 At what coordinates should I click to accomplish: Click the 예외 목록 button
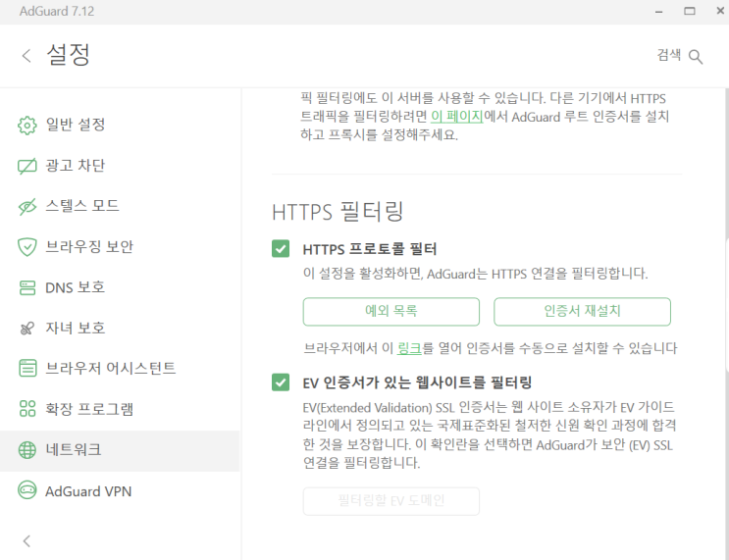click(x=391, y=311)
